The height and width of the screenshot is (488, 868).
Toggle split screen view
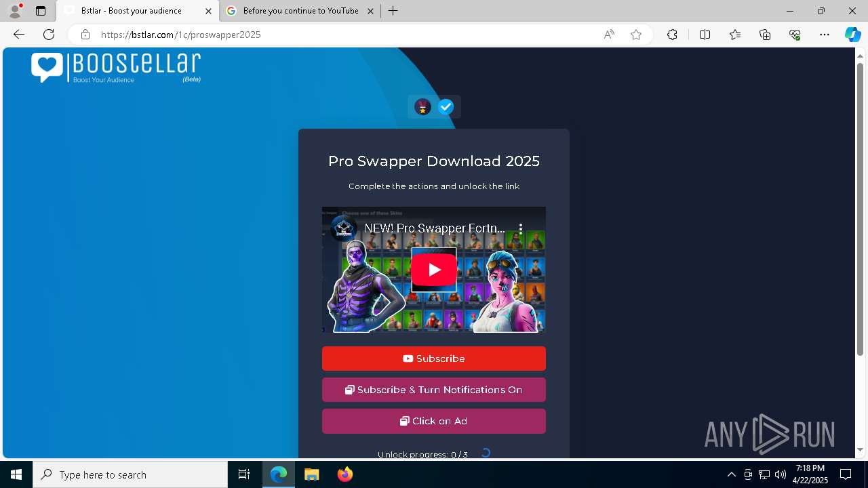point(705,35)
